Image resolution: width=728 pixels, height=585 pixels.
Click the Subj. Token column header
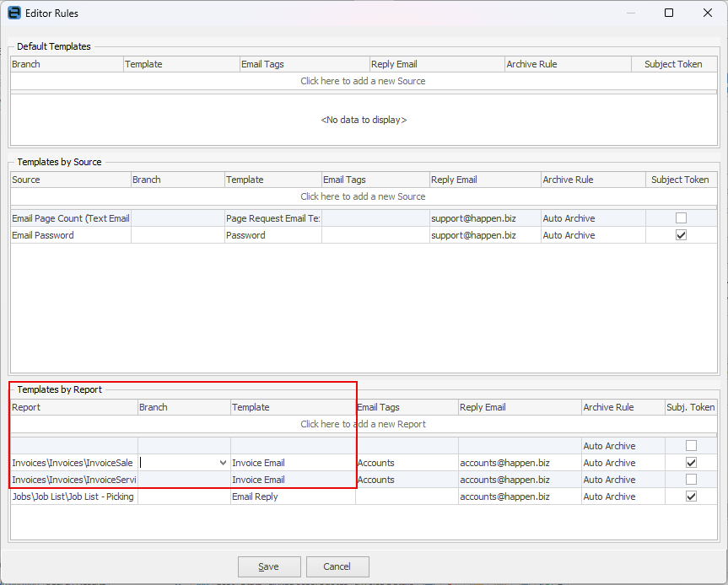691,407
